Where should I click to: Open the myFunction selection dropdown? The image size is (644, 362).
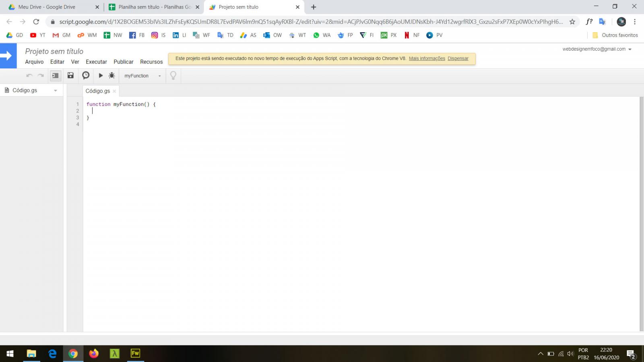pos(142,76)
